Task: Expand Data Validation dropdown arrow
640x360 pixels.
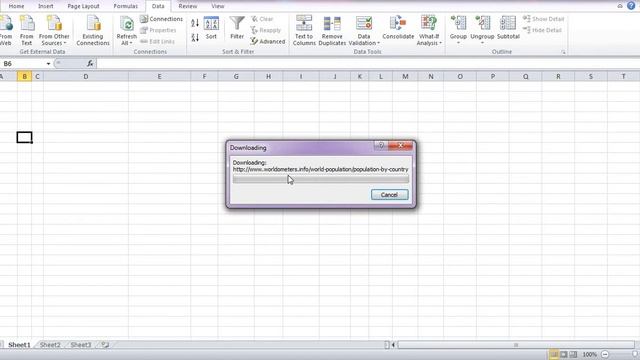Action: pyautogui.click(x=378, y=43)
